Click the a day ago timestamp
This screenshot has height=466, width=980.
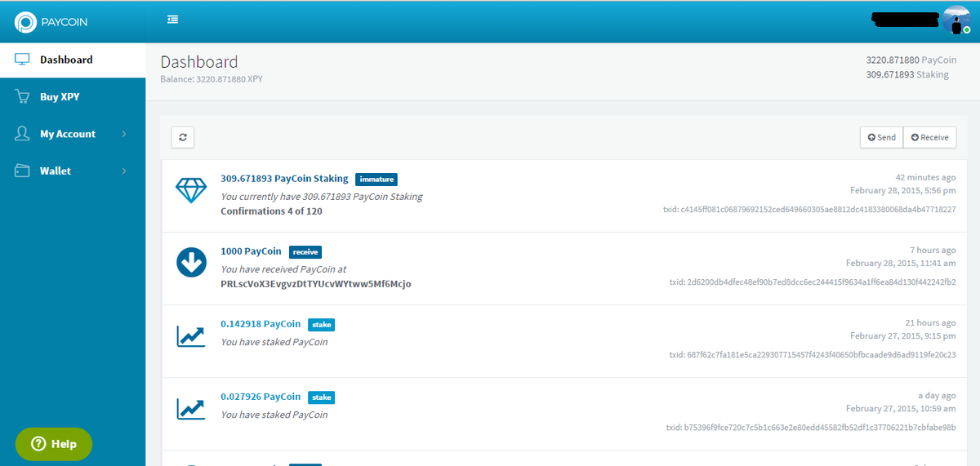click(938, 395)
